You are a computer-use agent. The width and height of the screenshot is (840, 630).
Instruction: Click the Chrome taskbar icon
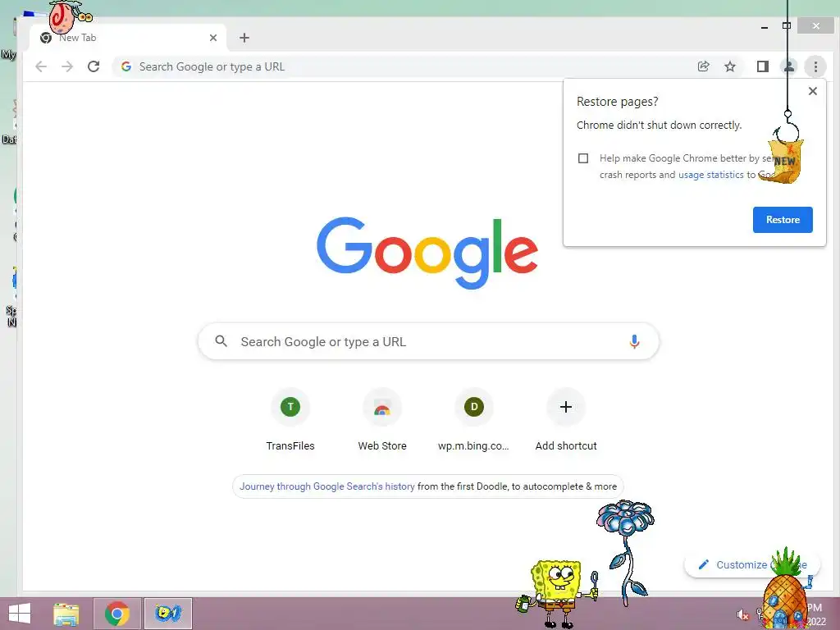117,614
